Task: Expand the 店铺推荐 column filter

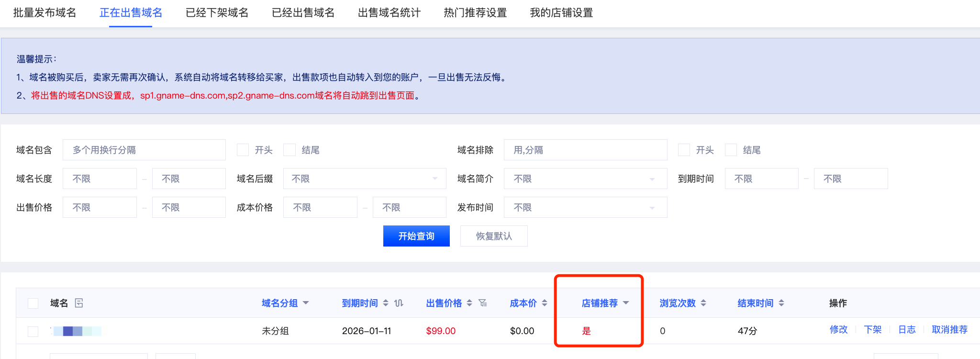Action: tap(626, 303)
